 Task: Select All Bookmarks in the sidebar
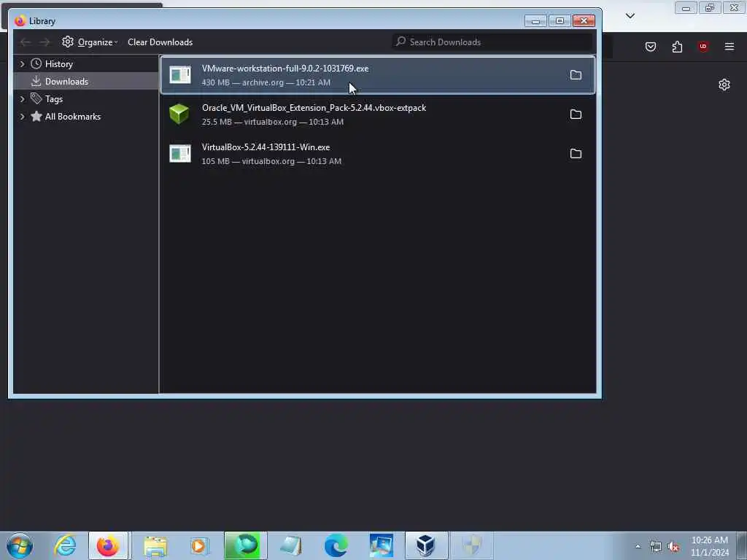point(72,117)
